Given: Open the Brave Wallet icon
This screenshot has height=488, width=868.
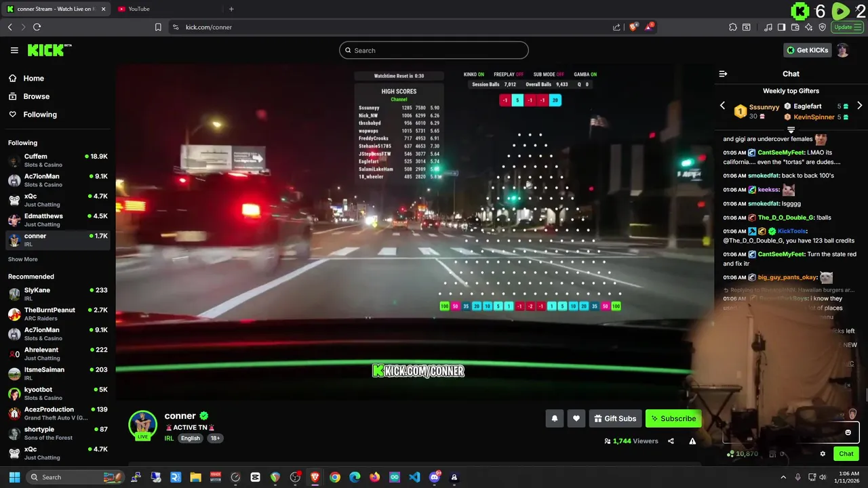Looking at the screenshot, I should (x=795, y=27).
